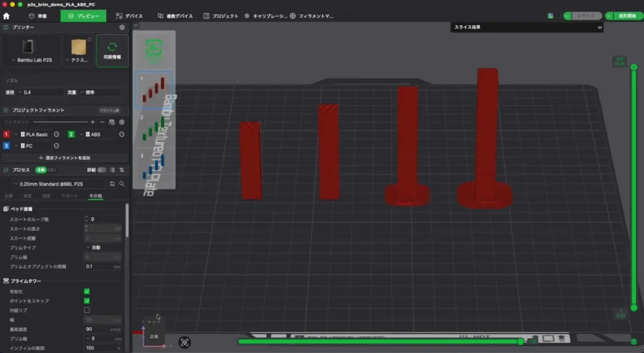Click the ベッド接着 section icon

pos(6,209)
